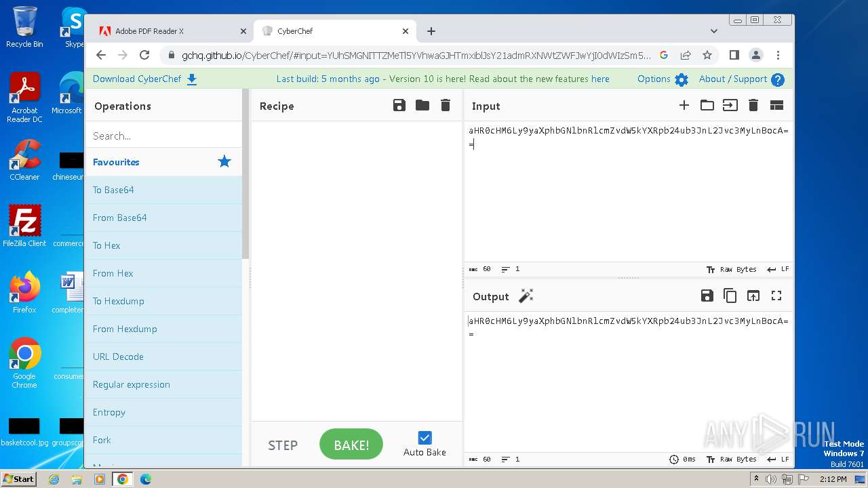Select the Regular expression operation

(163, 384)
